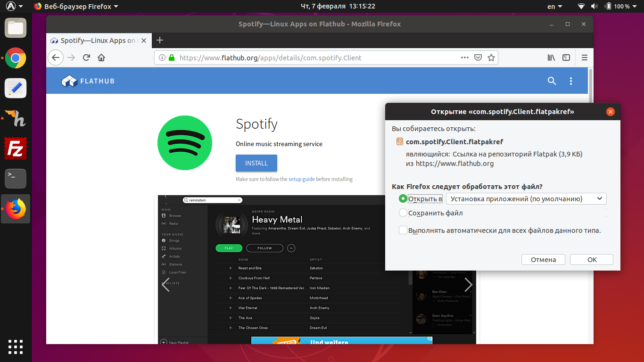
Task: Open the HexChat dock icon
Action: [x=16, y=118]
